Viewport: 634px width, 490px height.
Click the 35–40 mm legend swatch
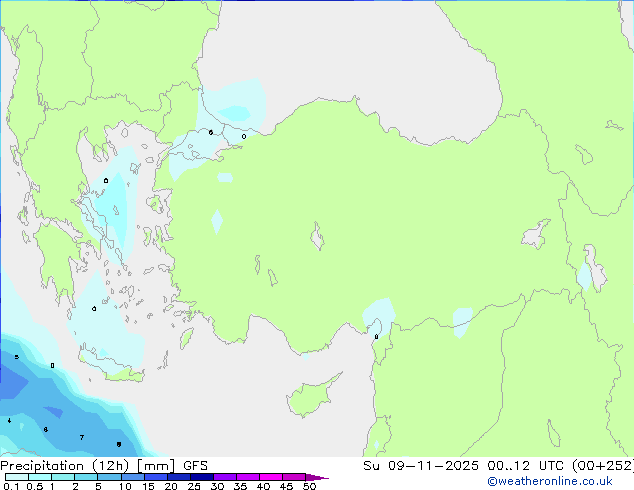tap(247, 477)
